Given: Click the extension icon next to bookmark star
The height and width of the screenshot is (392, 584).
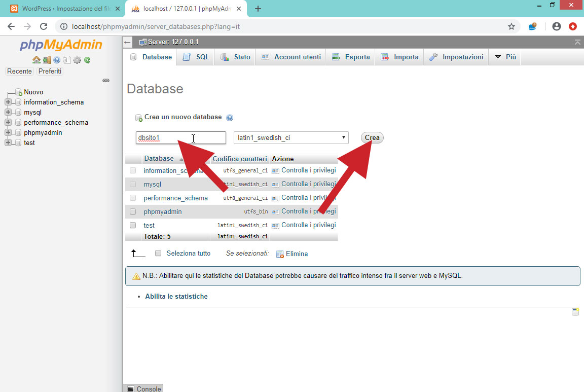Looking at the screenshot, I should point(533,26).
